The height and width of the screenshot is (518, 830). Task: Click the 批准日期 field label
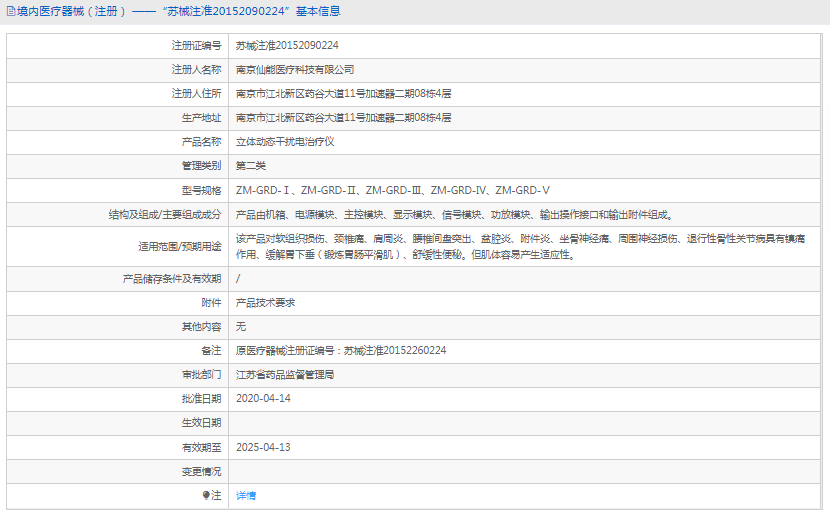(x=201, y=399)
